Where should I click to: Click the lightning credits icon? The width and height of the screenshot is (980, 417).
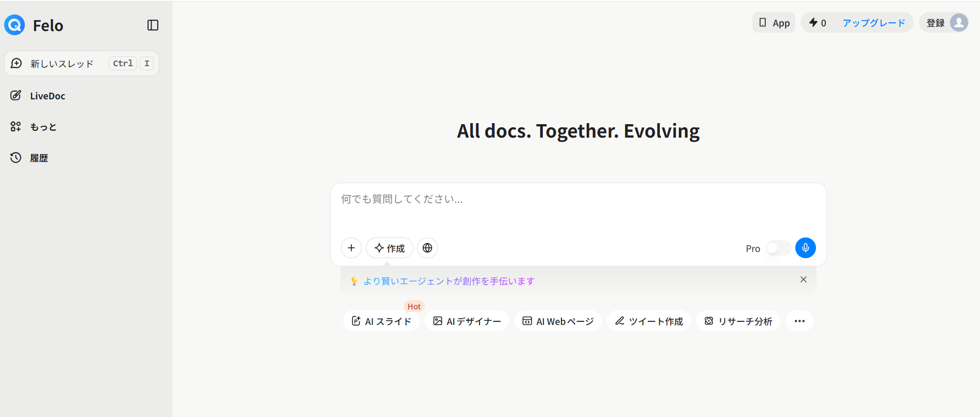(x=813, y=22)
